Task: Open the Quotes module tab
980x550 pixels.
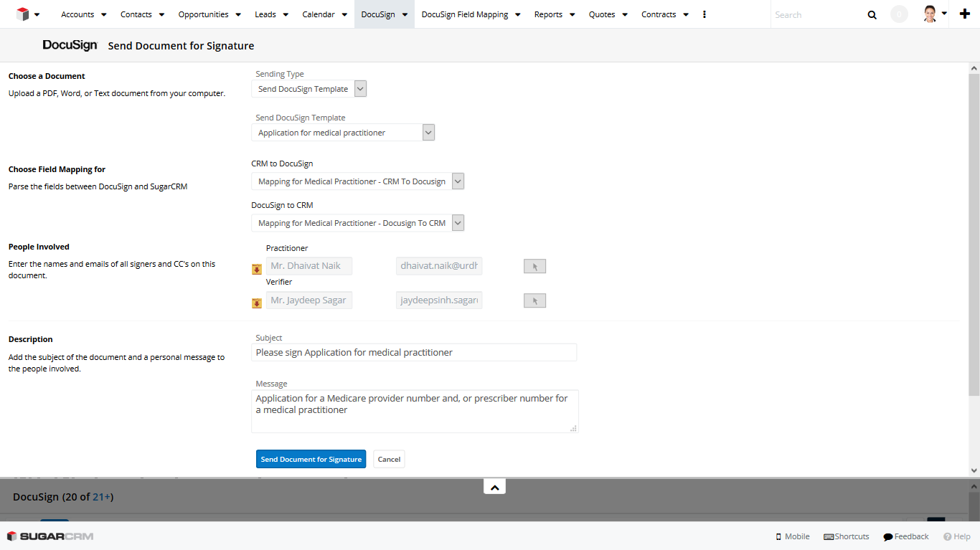Action: pos(602,14)
